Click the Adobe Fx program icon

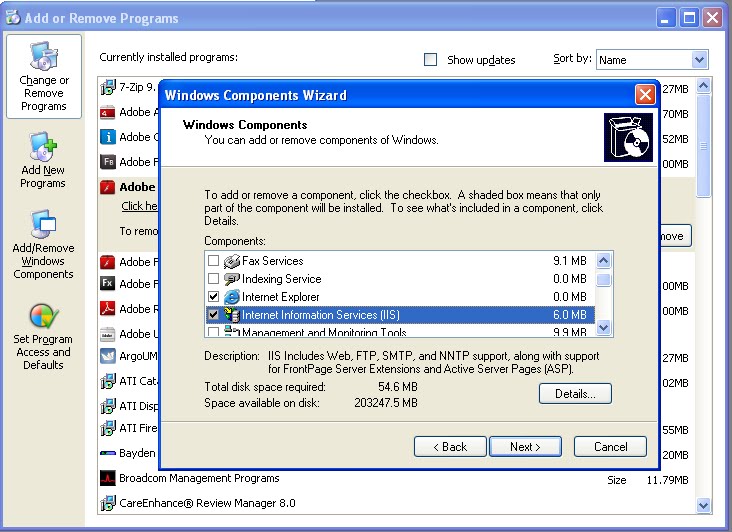(108, 284)
